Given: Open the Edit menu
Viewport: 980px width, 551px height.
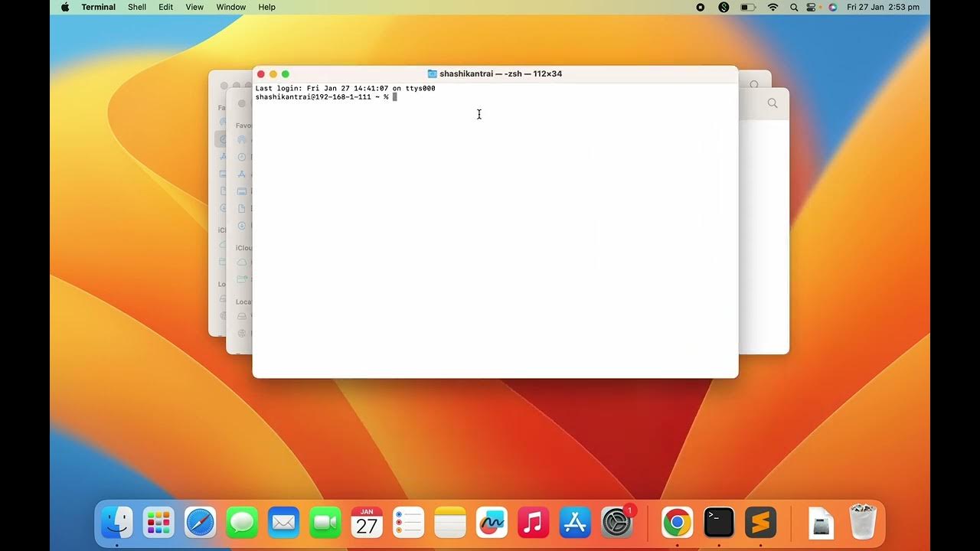Looking at the screenshot, I should pos(166,7).
